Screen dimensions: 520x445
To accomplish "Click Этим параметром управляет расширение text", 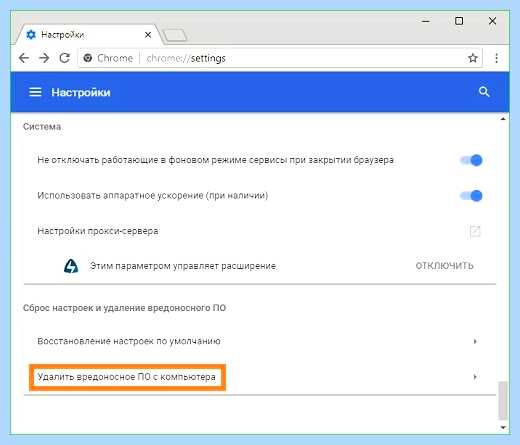I will (183, 266).
